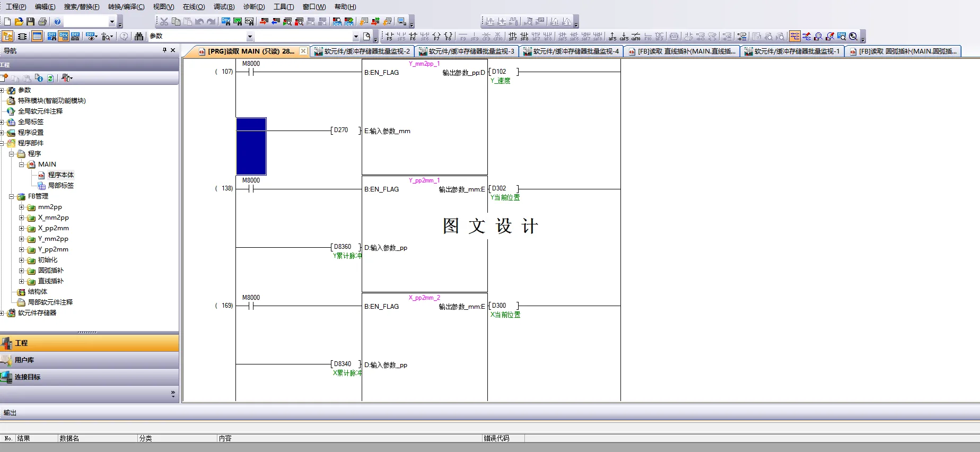
Task: Open the 在线(O) menu
Action: click(x=194, y=7)
